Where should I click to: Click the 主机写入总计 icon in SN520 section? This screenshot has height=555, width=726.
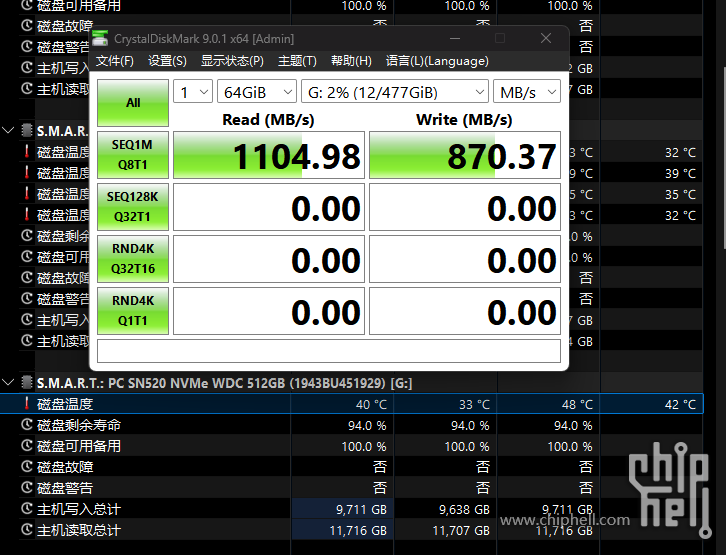click(x=27, y=509)
